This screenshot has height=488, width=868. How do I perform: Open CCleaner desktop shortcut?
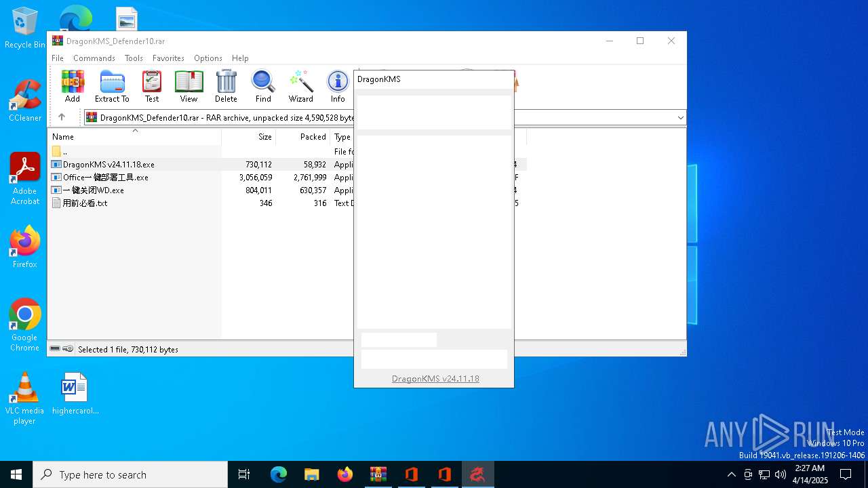pyautogui.click(x=25, y=100)
